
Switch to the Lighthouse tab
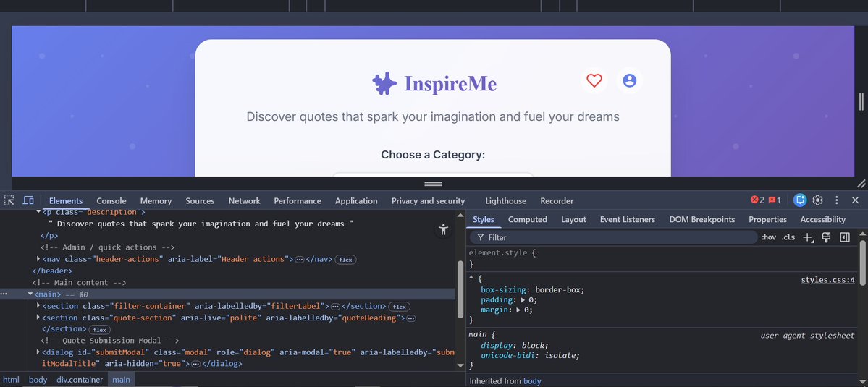click(505, 200)
